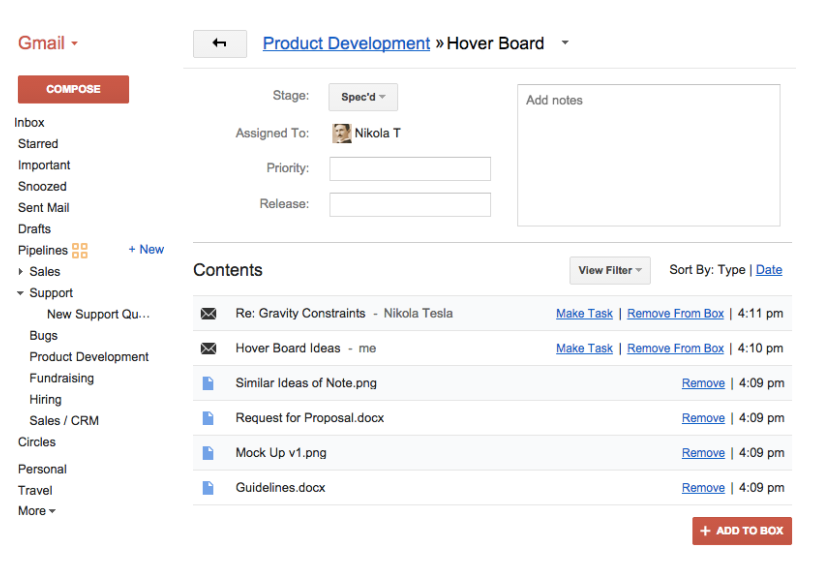Viewport: 817px width, 567px height.
Task: Click the back arrow button
Action: 220,44
